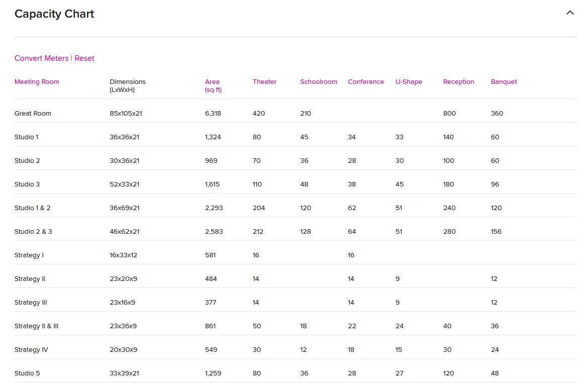The width and height of the screenshot is (588, 383).
Task: Click Studio 2 & 3 schoolroom capacity 128
Action: [x=305, y=231]
